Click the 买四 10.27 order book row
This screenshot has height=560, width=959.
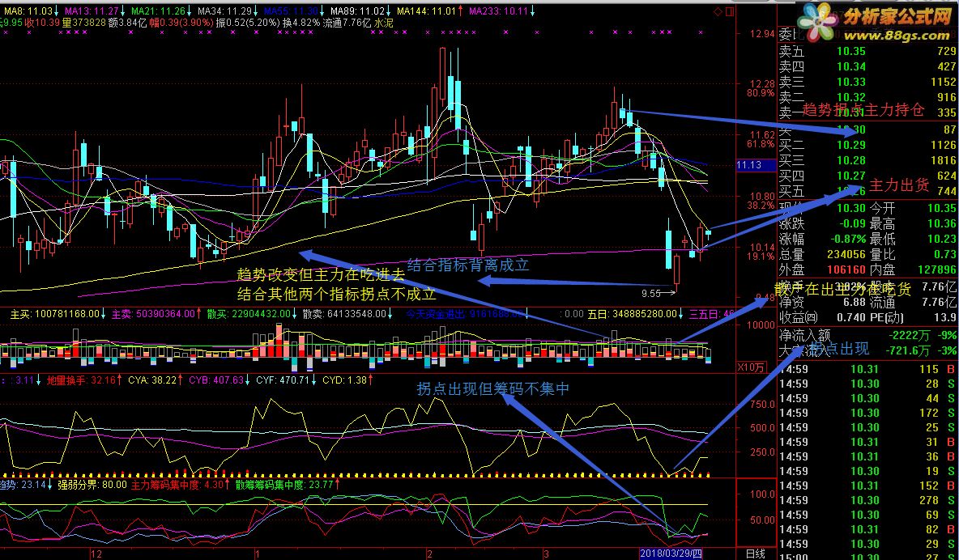pyautogui.click(x=867, y=176)
